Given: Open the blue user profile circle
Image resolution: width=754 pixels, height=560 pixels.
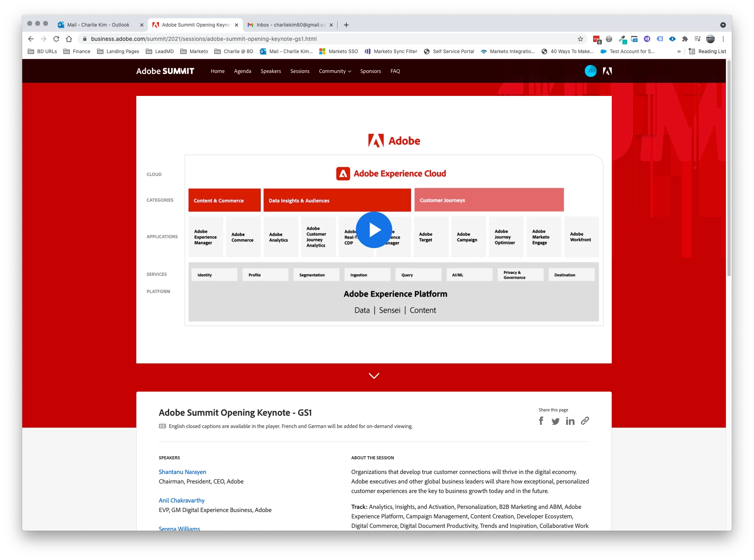Looking at the screenshot, I should [590, 71].
